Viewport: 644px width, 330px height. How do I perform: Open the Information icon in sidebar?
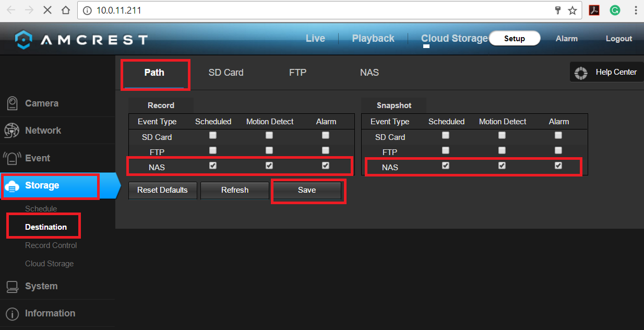pos(12,313)
